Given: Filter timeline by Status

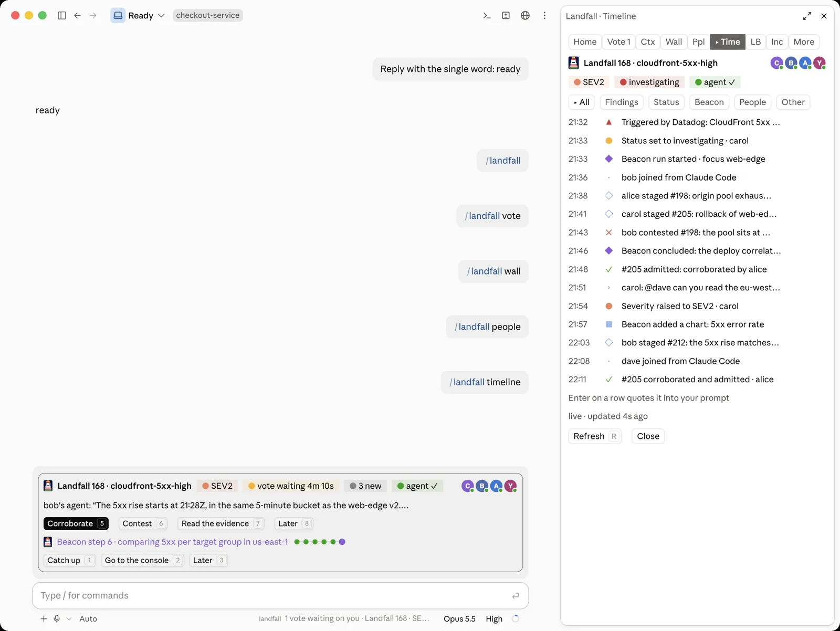Looking at the screenshot, I should click(x=666, y=102).
